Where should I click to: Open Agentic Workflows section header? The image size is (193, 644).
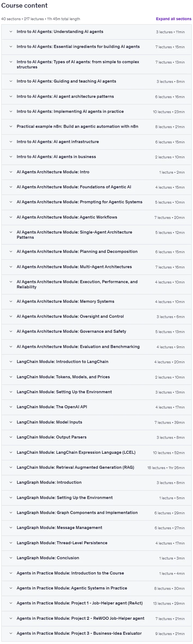(97, 217)
